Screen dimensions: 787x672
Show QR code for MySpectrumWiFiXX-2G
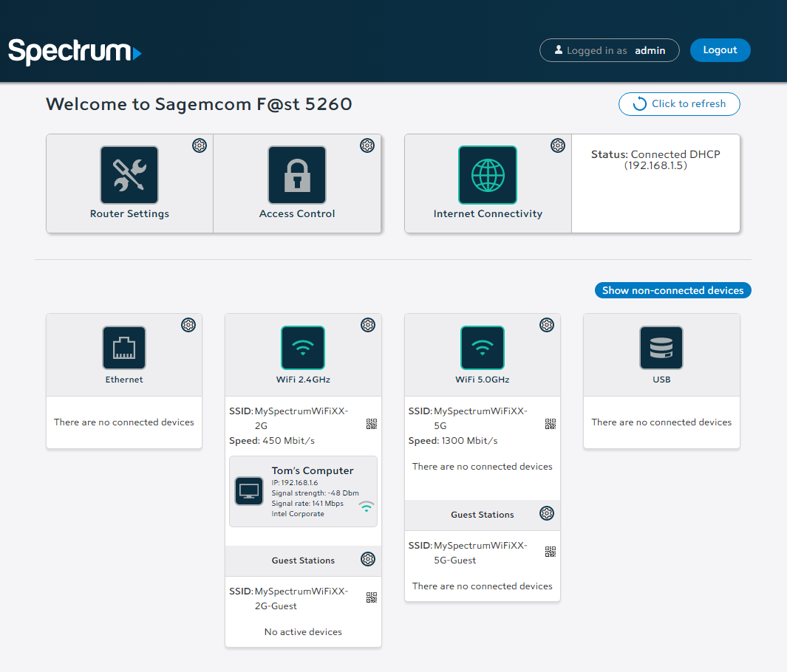click(x=372, y=424)
